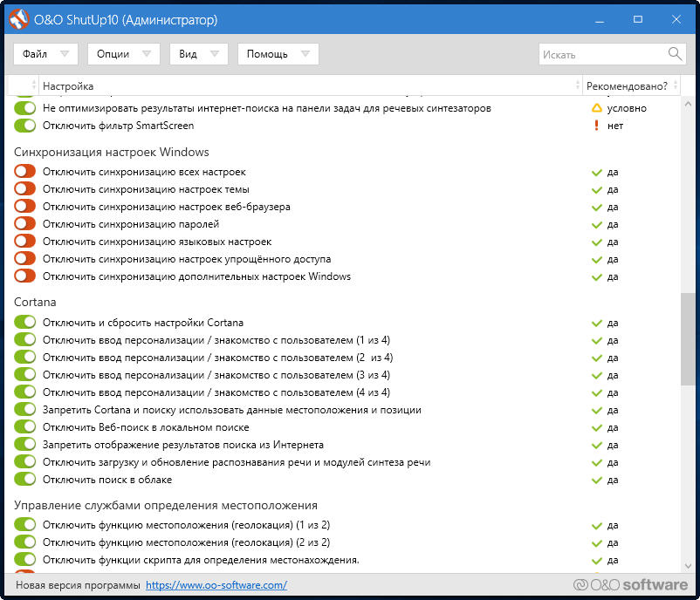Click red exclamation mark beside 'нет'
The width and height of the screenshot is (700, 600).
(596, 126)
